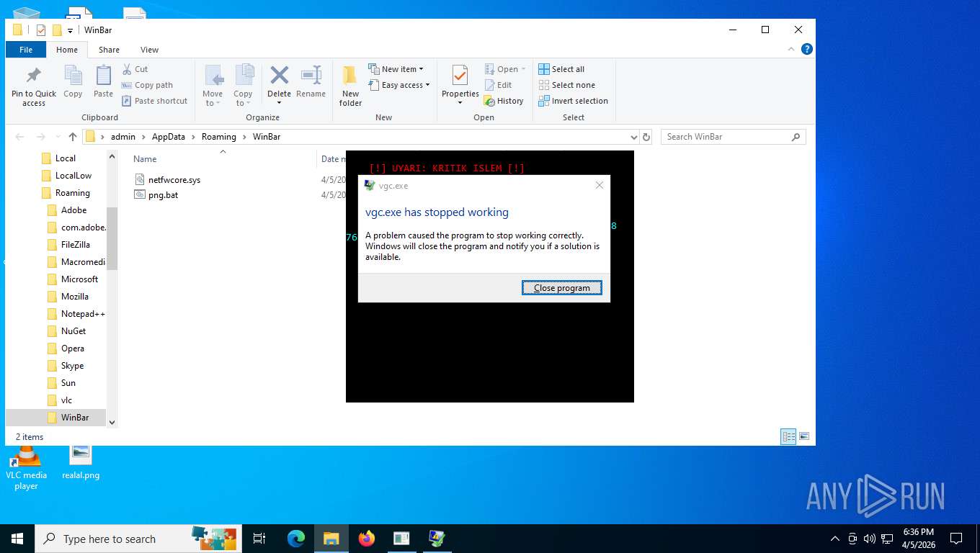
Task: Open the notification center
Action: click(956, 539)
